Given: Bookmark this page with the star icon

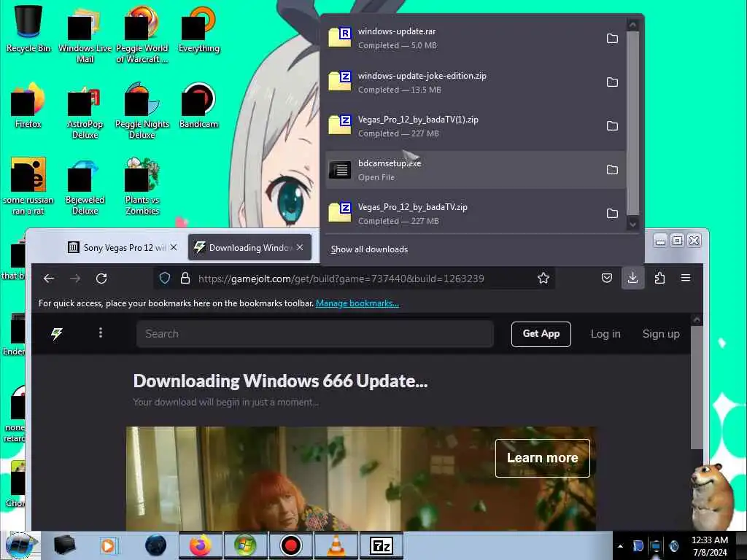Looking at the screenshot, I should [543, 278].
